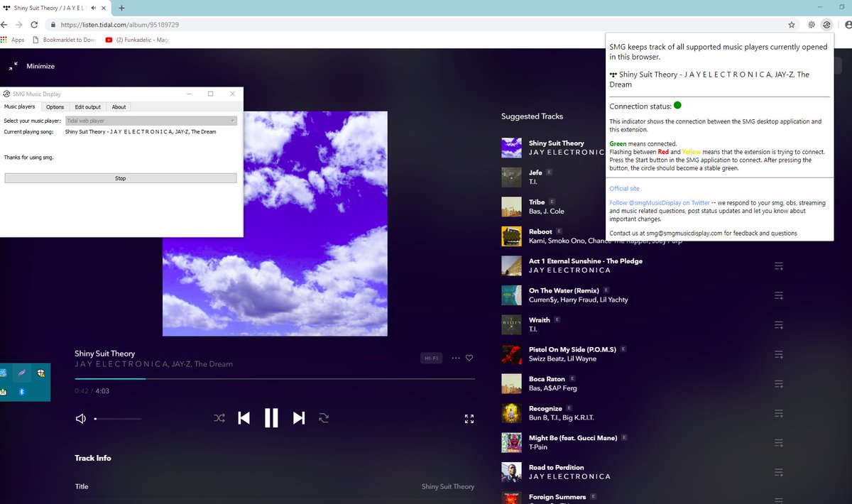Add Pistol On My Side to queue
Viewport: 852px width, 504px height.
point(778,354)
